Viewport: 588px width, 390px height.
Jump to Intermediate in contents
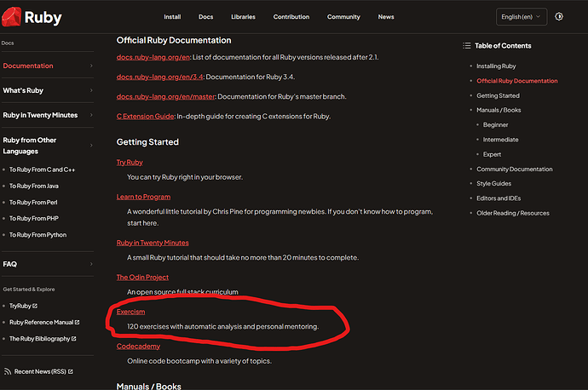(x=500, y=140)
